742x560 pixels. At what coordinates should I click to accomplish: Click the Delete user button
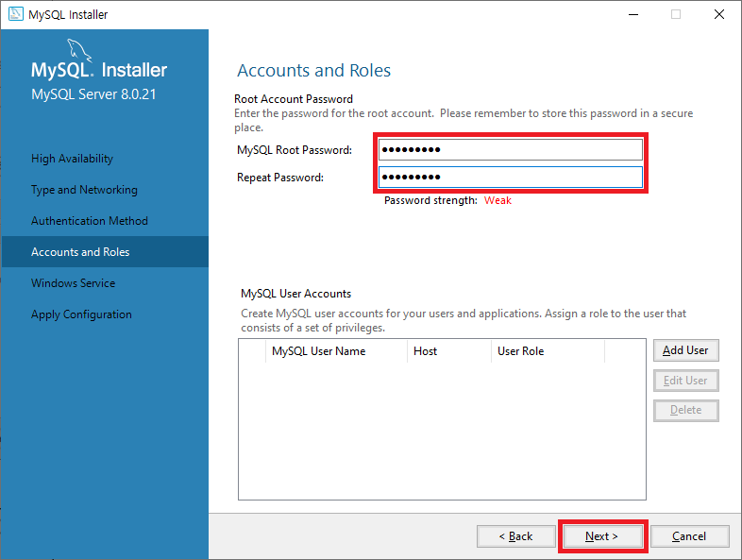[x=685, y=411]
